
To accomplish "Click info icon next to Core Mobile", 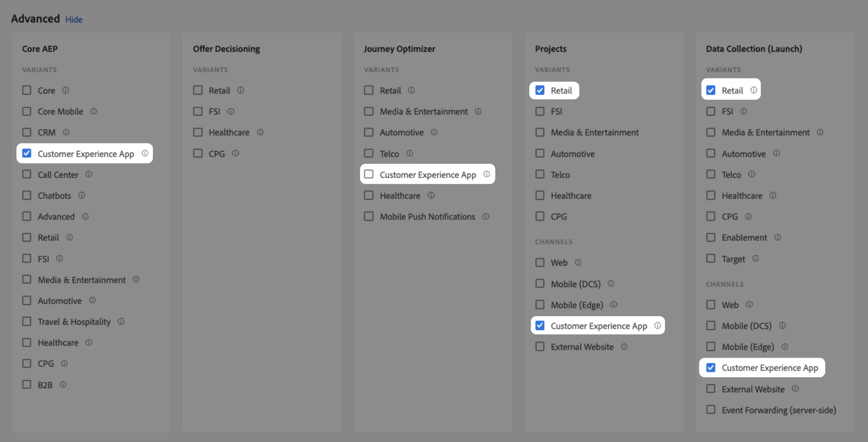I will coord(93,111).
